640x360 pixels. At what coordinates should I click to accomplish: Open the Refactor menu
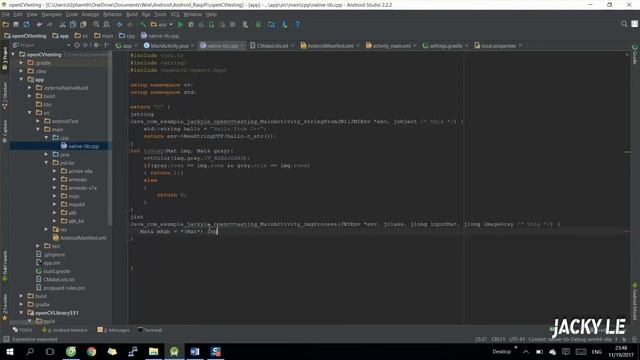coord(112,14)
